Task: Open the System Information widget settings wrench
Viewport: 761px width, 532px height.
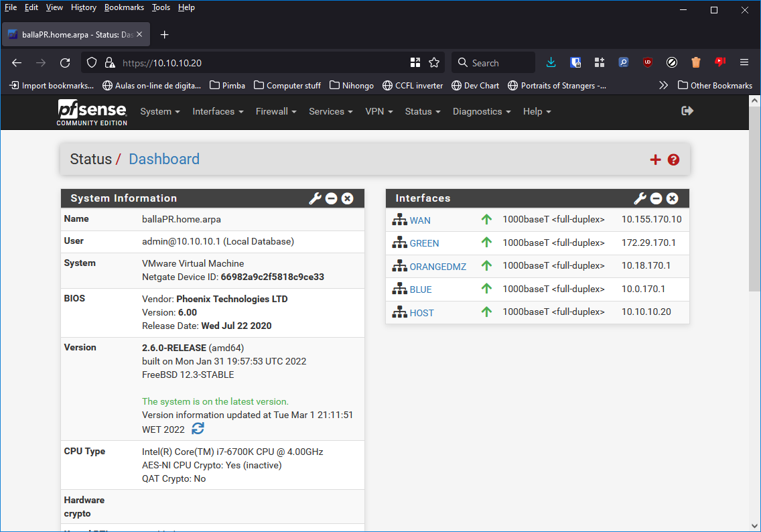Action: (315, 198)
